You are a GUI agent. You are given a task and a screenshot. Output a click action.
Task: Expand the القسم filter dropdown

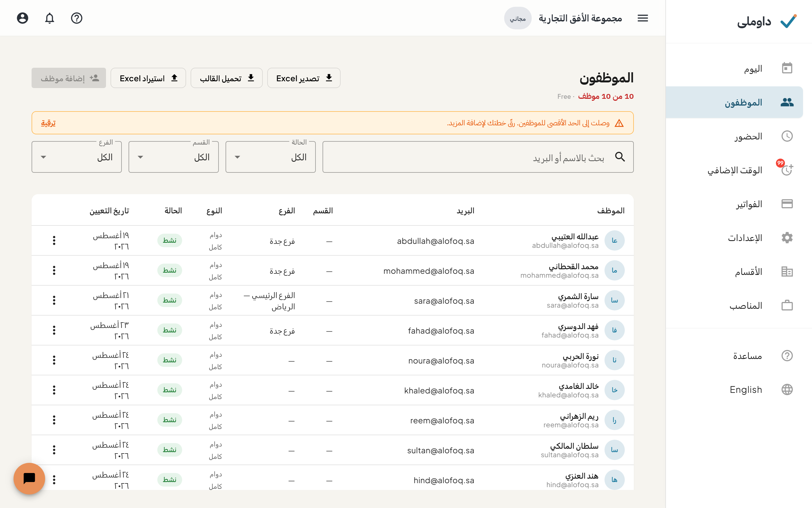point(173,157)
